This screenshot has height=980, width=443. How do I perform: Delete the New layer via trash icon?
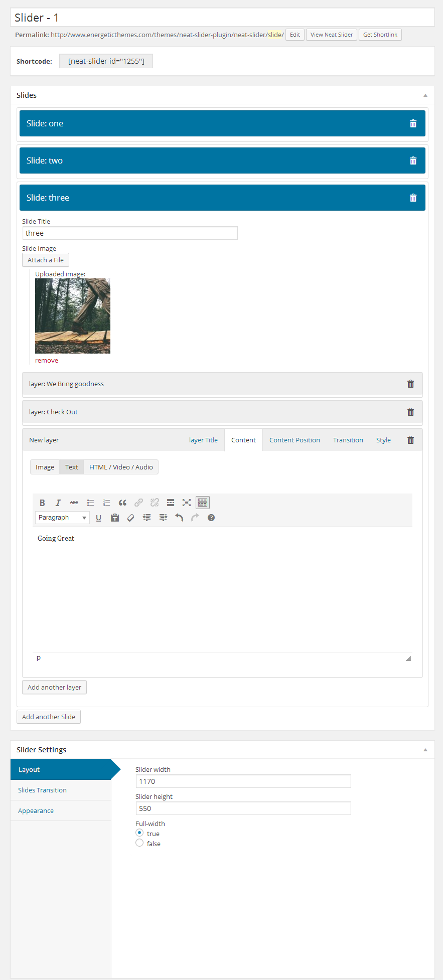coord(410,440)
